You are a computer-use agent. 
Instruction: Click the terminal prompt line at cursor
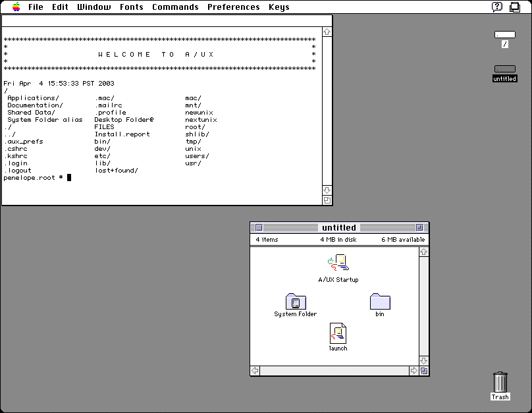click(x=68, y=177)
